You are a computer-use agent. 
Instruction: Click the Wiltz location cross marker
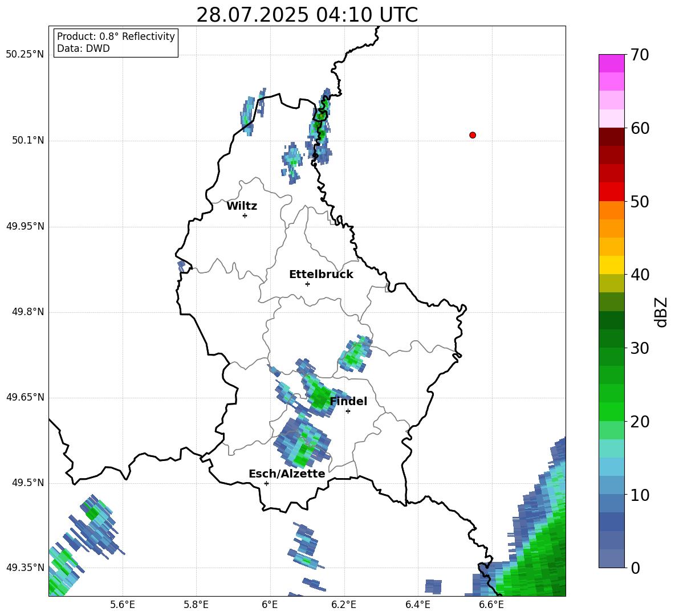click(x=245, y=215)
